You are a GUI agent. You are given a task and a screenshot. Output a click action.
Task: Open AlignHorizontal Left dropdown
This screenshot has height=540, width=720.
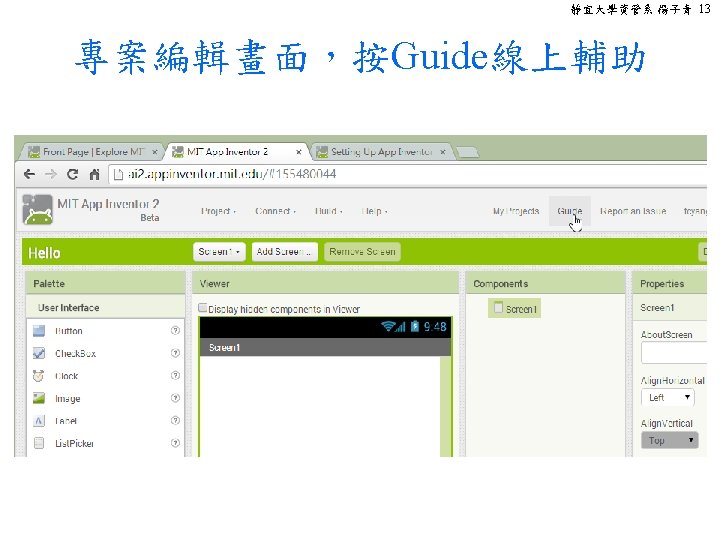668,398
